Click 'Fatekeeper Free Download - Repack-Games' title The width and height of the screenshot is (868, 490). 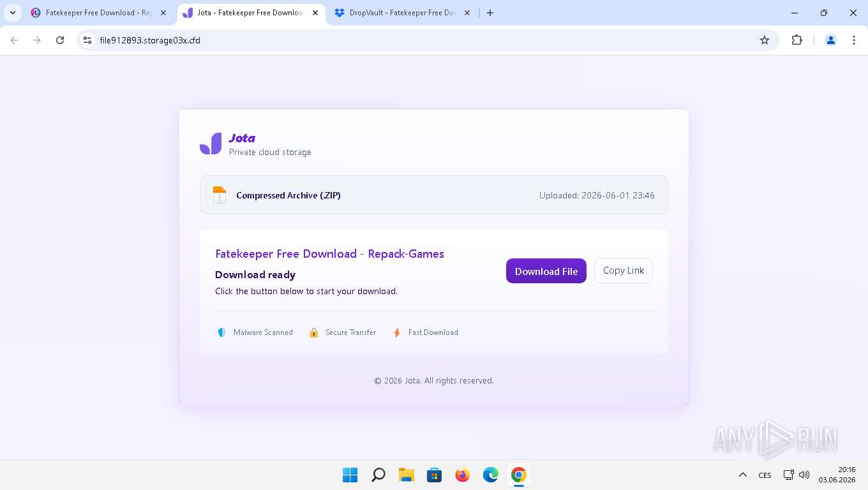click(329, 254)
